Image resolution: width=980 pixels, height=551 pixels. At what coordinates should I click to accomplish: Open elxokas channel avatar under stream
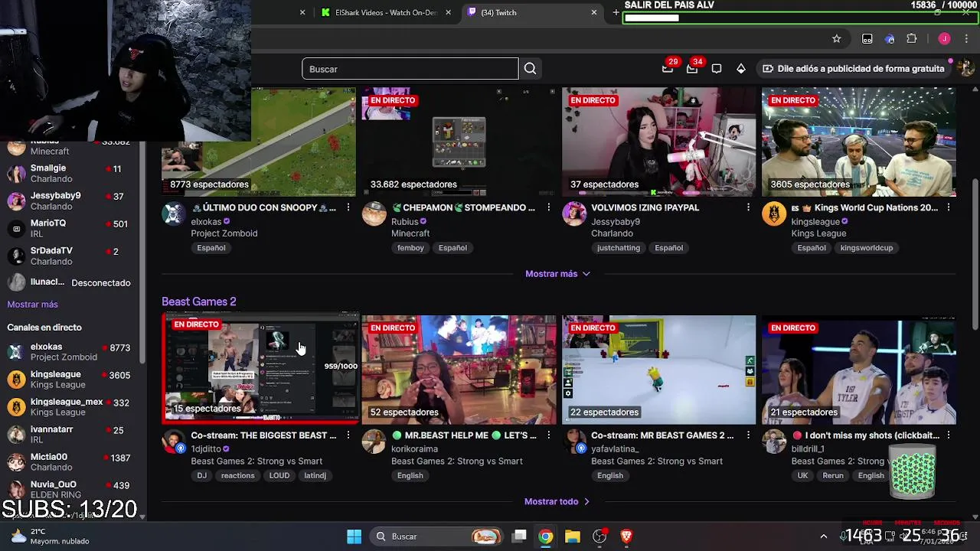(174, 214)
